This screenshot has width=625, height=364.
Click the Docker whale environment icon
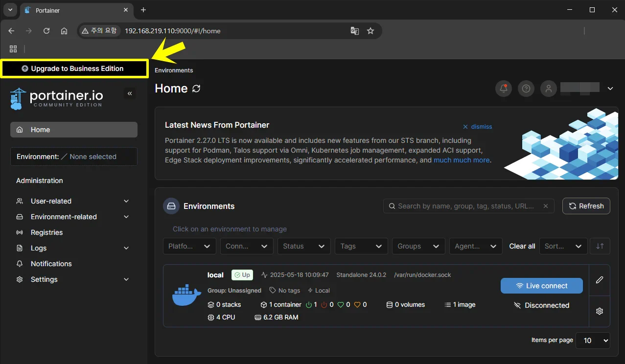(186, 296)
